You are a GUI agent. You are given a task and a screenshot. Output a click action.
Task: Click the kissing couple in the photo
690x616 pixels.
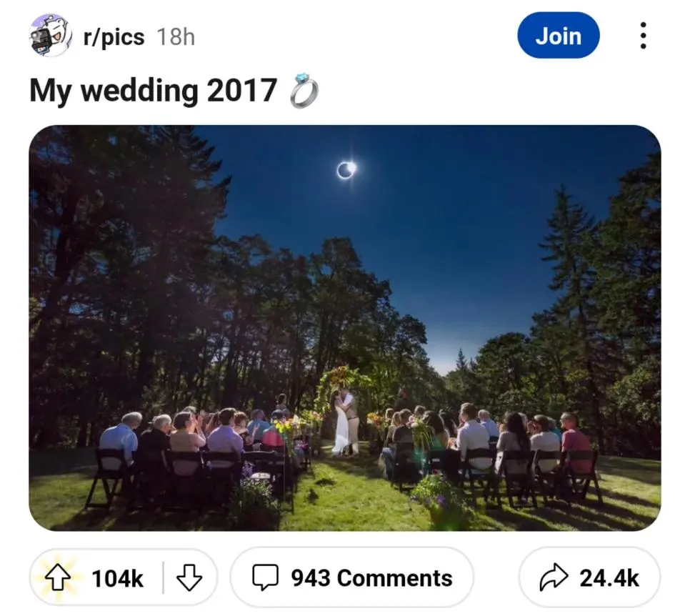[x=344, y=422]
